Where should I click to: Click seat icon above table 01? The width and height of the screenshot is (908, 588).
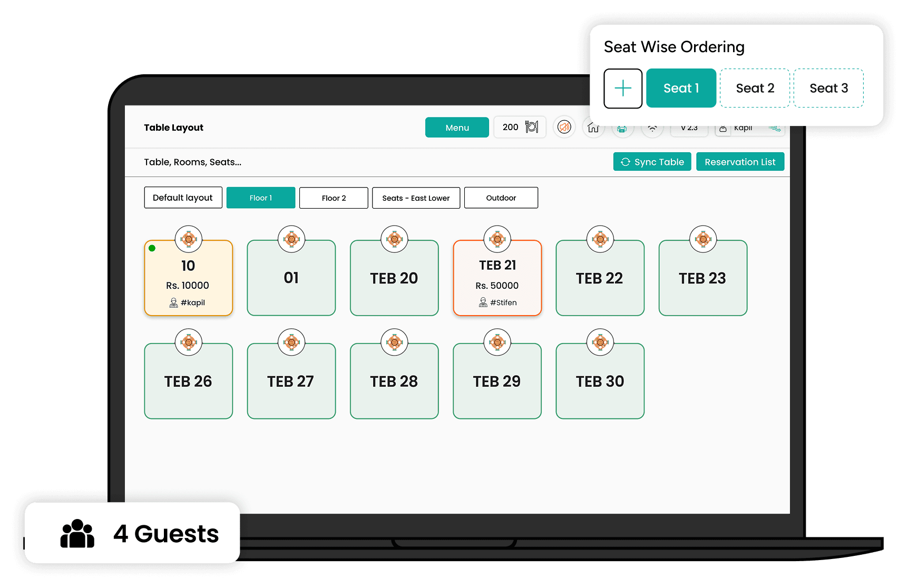(291, 239)
